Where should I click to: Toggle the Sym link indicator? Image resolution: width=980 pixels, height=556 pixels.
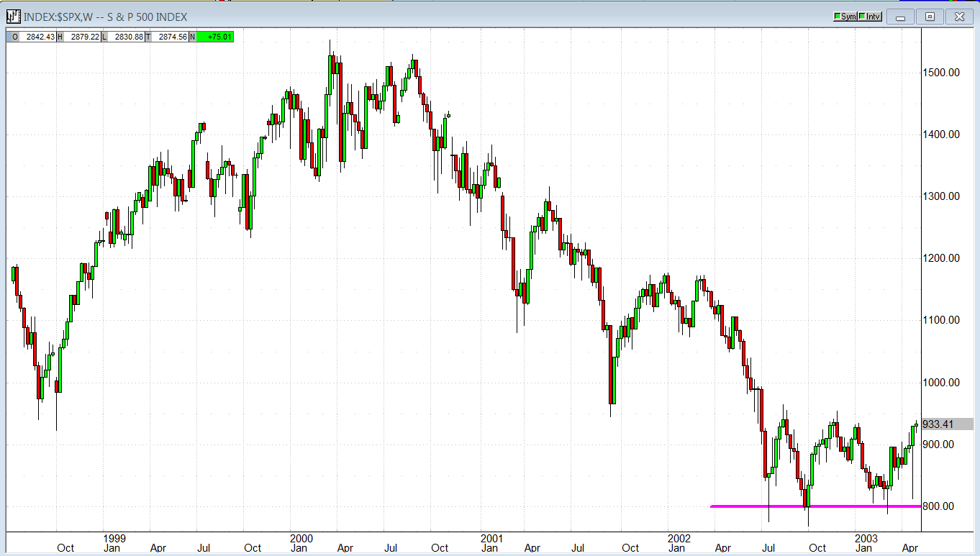pos(845,17)
